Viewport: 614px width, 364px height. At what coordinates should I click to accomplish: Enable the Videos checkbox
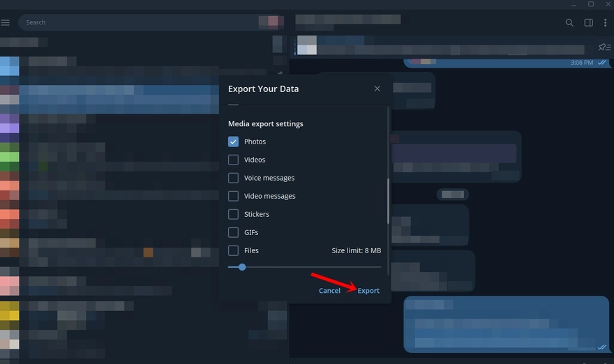point(233,160)
